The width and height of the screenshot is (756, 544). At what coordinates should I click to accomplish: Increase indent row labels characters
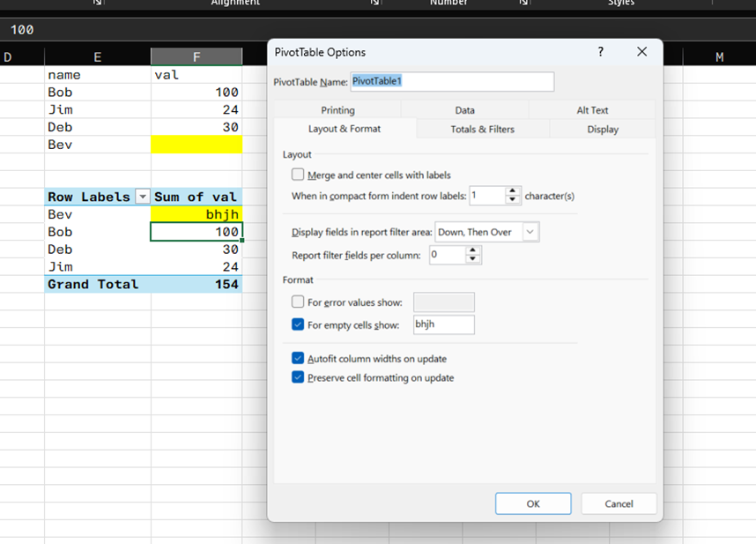[513, 191]
